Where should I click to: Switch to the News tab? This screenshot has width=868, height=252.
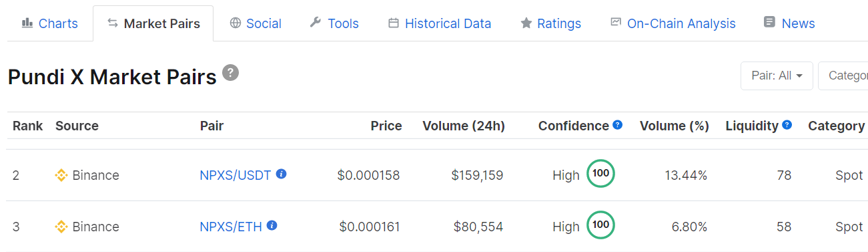(789, 23)
